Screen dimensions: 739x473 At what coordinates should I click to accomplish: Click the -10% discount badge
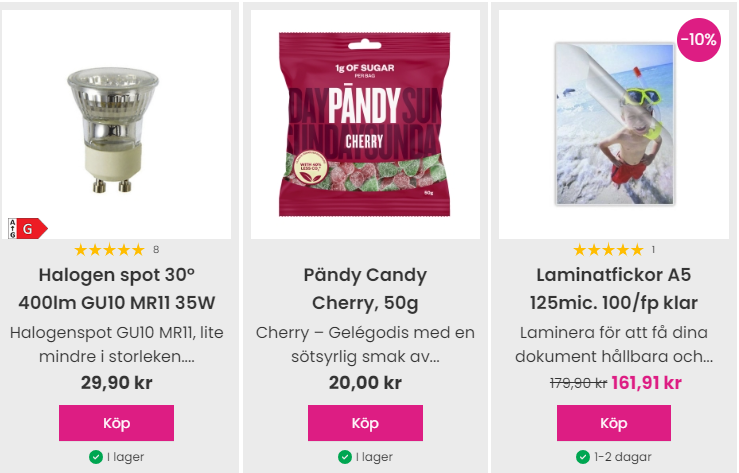(x=699, y=40)
